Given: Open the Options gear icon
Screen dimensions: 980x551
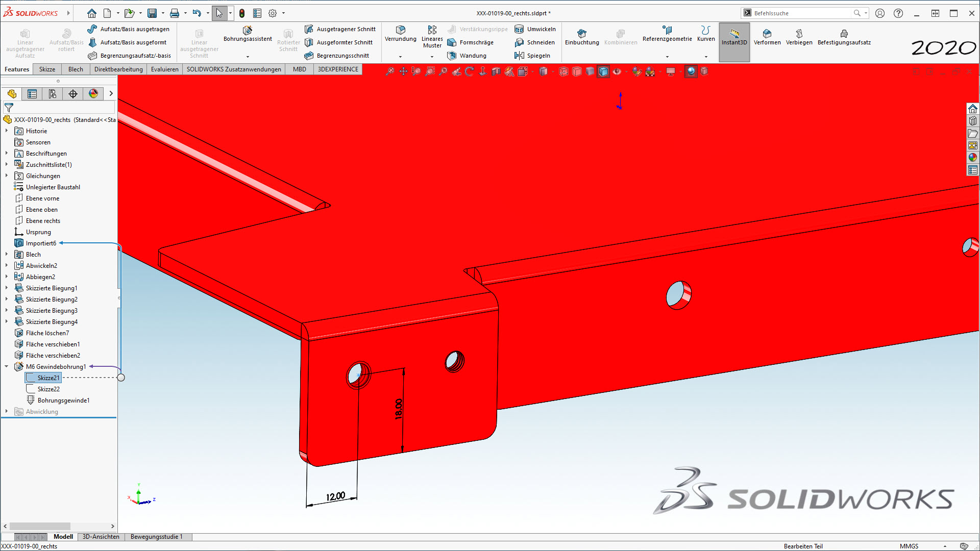Looking at the screenshot, I should [x=273, y=13].
